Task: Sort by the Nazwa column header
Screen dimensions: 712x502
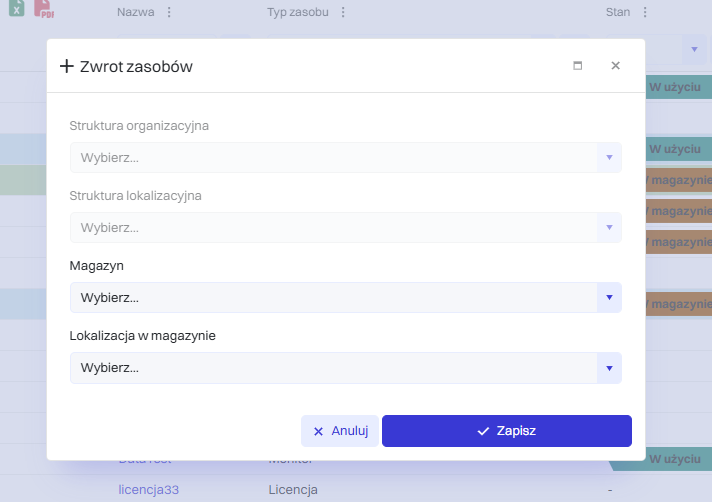Action: pyautogui.click(x=135, y=12)
